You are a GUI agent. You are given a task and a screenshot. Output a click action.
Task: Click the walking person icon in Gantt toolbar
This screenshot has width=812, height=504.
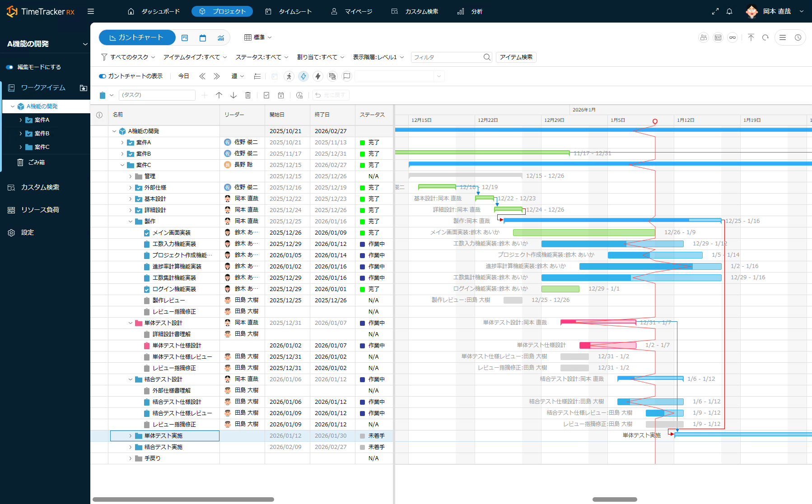click(289, 76)
